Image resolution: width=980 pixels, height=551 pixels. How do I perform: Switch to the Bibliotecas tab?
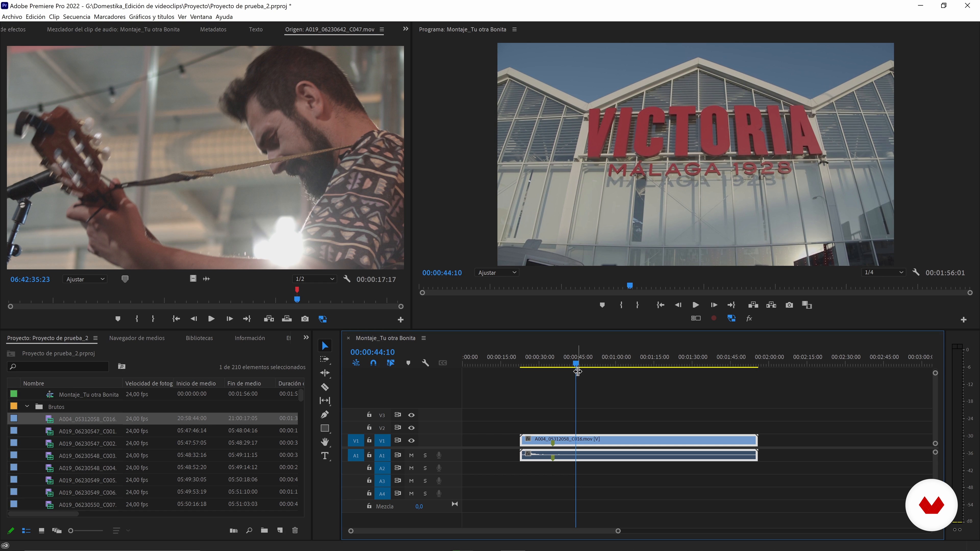pyautogui.click(x=199, y=338)
